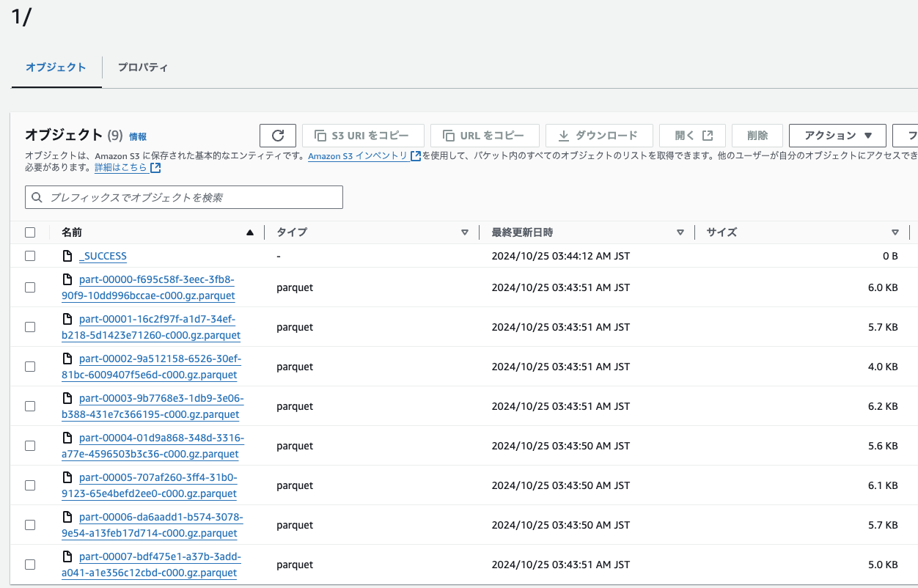Image resolution: width=918 pixels, height=588 pixels.
Task: Click the refresh objects icon button
Action: pos(278,136)
